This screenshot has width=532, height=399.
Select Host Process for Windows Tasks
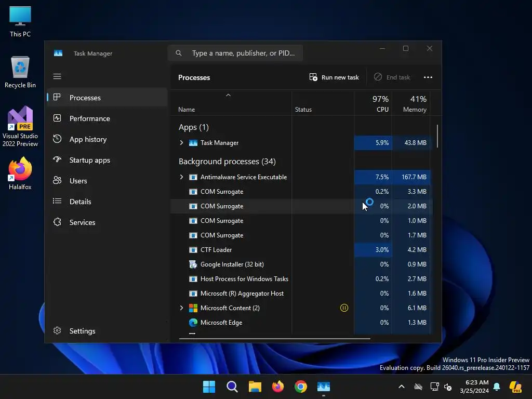point(301,279)
